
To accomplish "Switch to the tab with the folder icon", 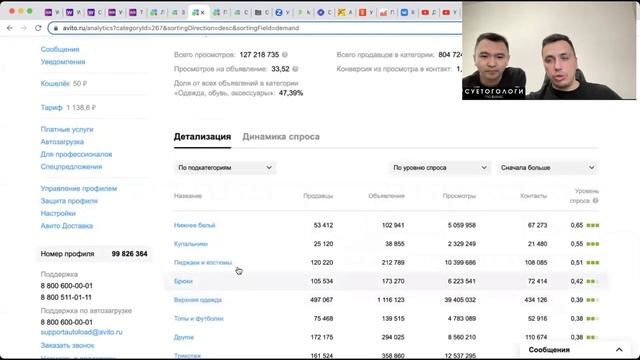I will pyautogui.click(x=258, y=13).
